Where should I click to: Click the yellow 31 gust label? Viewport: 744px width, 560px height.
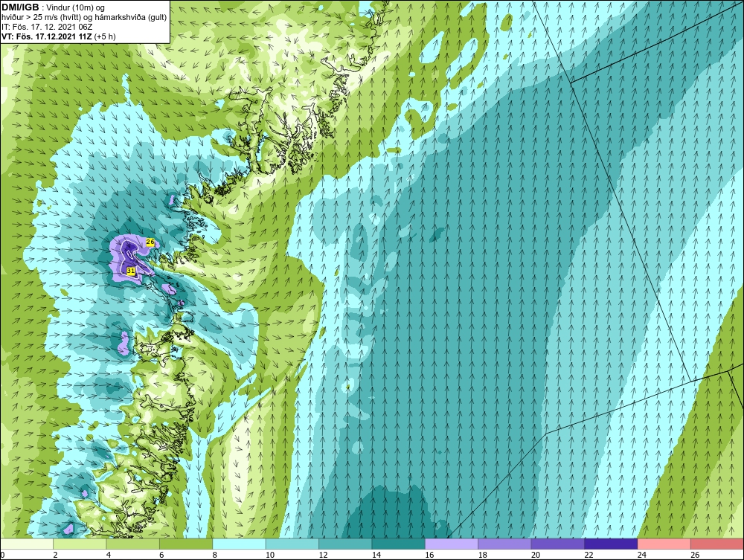click(131, 271)
